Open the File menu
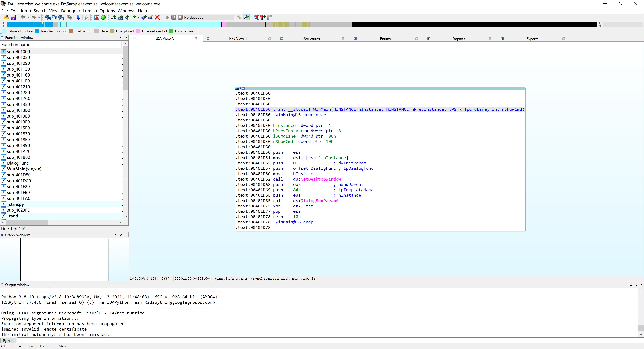 pyautogui.click(x=5, y=11)
